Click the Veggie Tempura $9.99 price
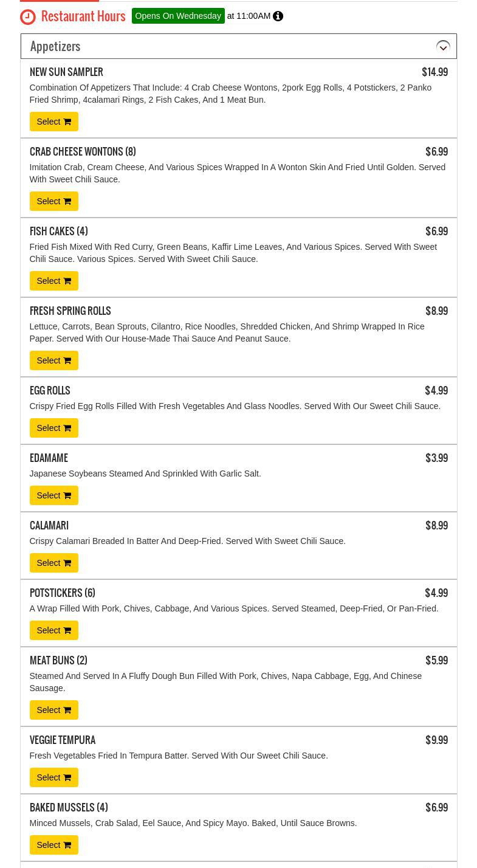Image resolution: width=477 pixels, height=868 pixels. point(436,740)
